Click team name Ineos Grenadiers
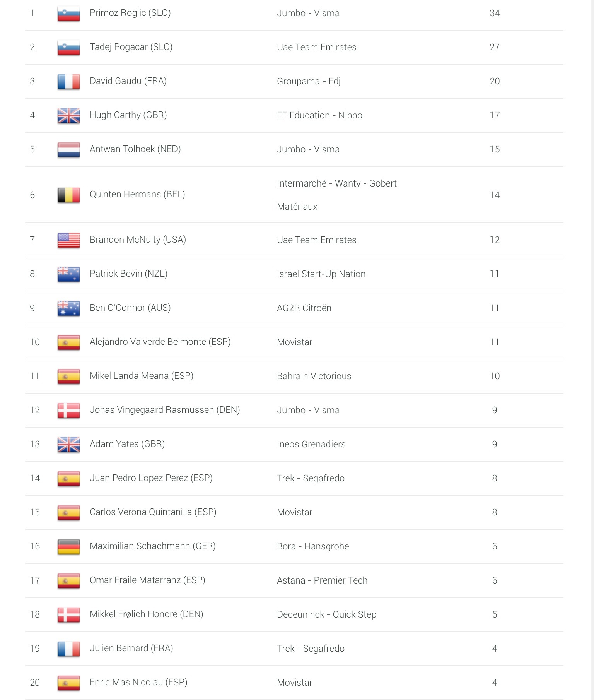The image size is (594, 700). 311,444
